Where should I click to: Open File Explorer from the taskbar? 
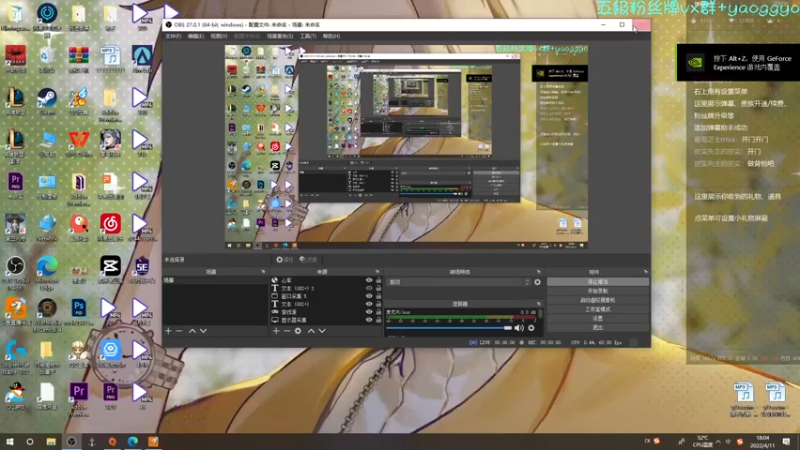(51, 441)
